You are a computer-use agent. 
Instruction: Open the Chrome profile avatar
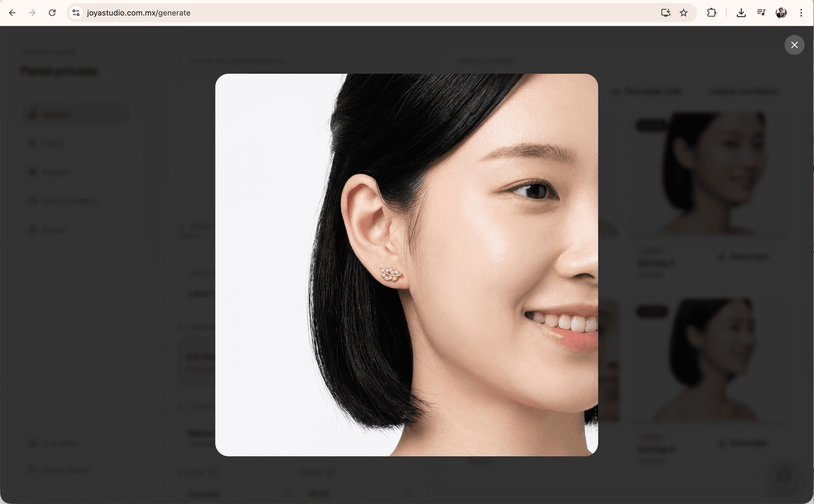tap(781, 13)
